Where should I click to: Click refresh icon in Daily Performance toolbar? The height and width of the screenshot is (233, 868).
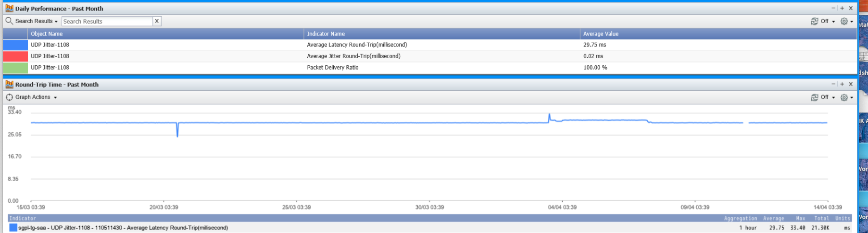click(x=814, y=21)
